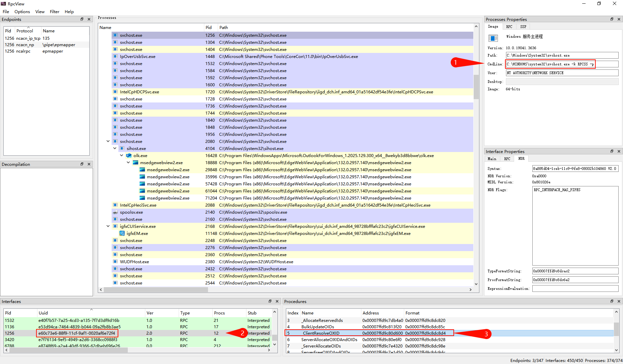
Task: Click the olk.exe Outlook icon
Action: [x=129, y=156]
